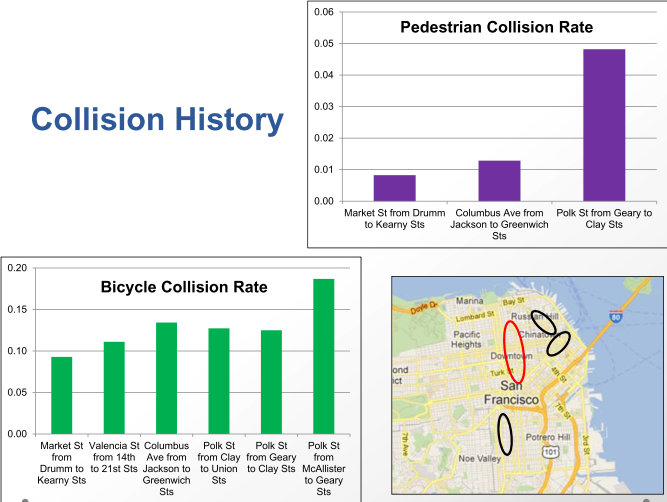The width and height of the screenshot is (667, 502).
Task: Select the purple bar for Columbus Ave
Action: [x=499, y=181]
